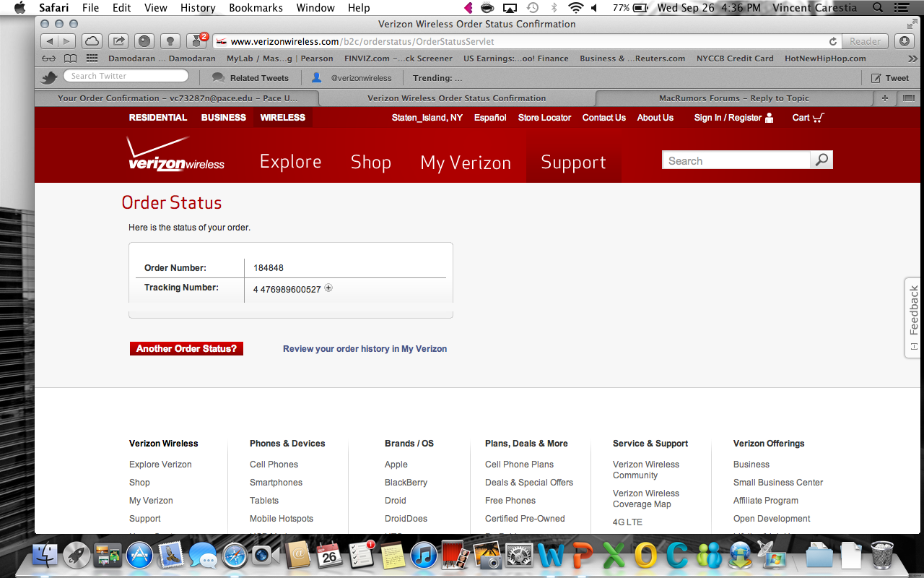Click the Verizon site Search field
Viewport: 924px width, 578px height.
tap(736, 160)
